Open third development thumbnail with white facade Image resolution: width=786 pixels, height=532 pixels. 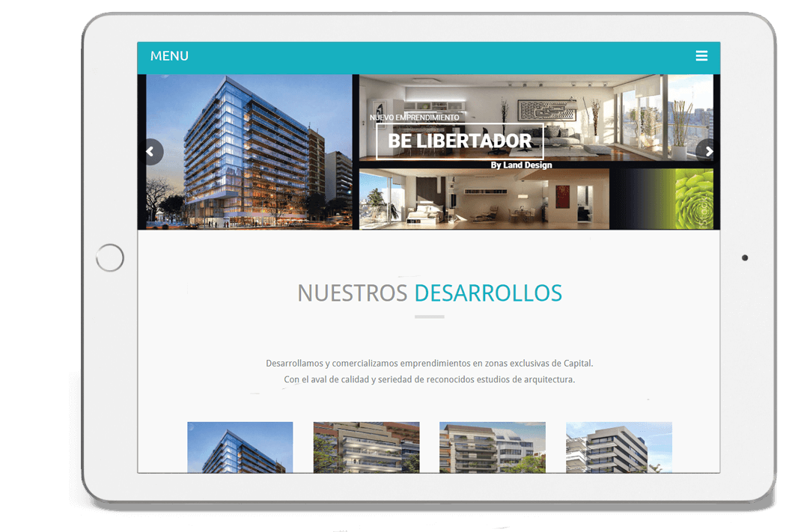tap(493, 447)
